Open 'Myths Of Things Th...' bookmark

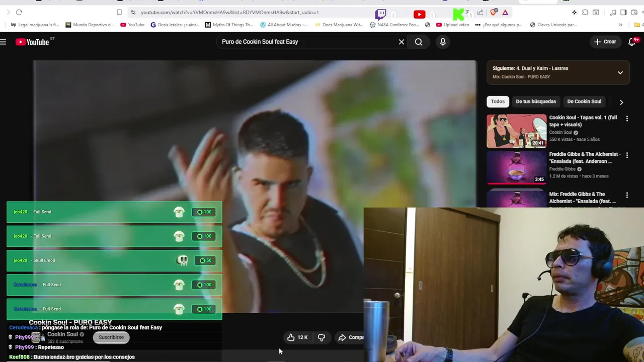click(x=229, y=25)
